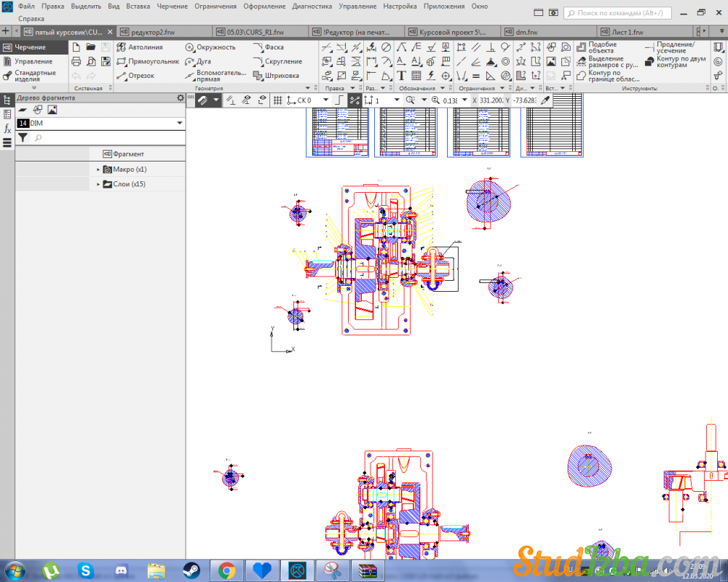Image resolution: width=728 pixels, height=582 pixels.
Task: Click the Фаска chamfer tool
Action: click(269, 47)
